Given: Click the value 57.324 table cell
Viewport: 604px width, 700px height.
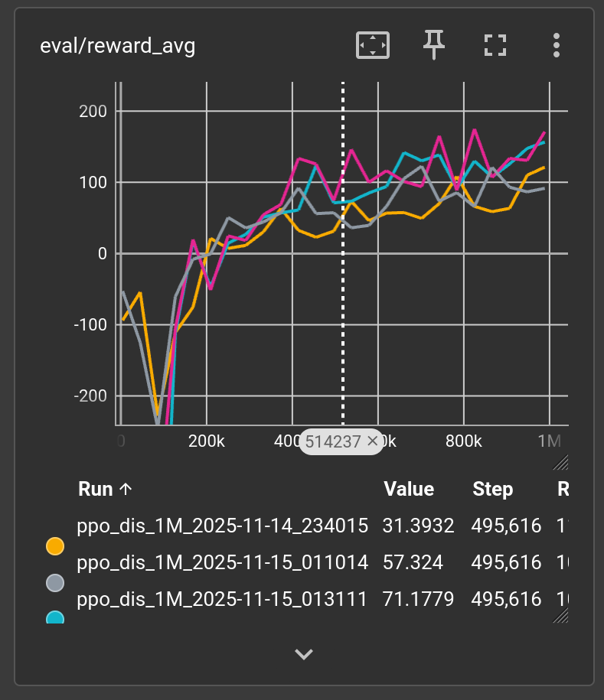Looking at the screenshot, I should (413, 563).
